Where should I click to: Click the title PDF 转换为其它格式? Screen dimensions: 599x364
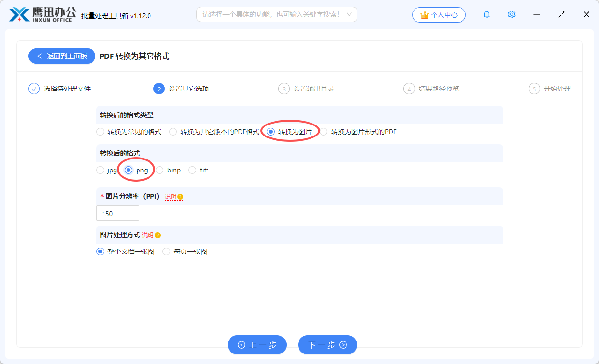click(134, 56)
